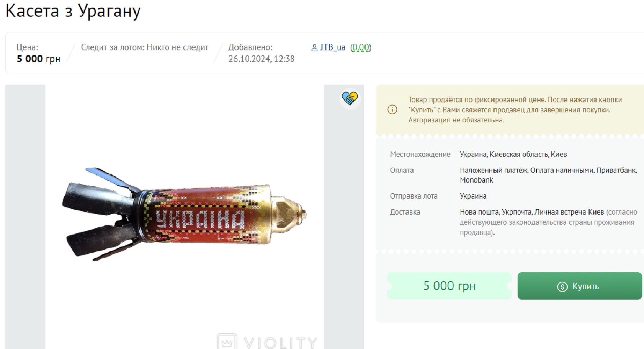Click the Отправка лота value Украина
The image size is (644, 349).
tap(473, 196)
